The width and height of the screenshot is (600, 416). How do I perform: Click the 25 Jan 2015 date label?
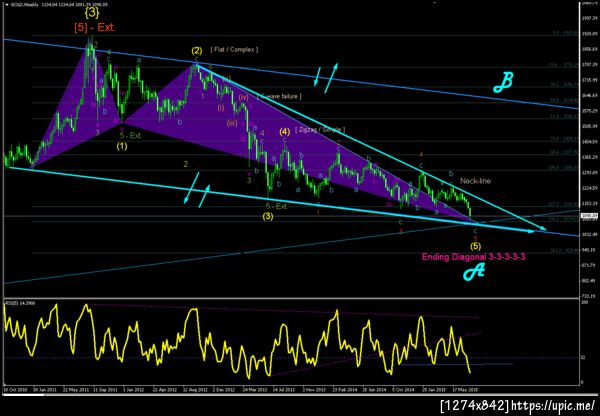(433, 389)
